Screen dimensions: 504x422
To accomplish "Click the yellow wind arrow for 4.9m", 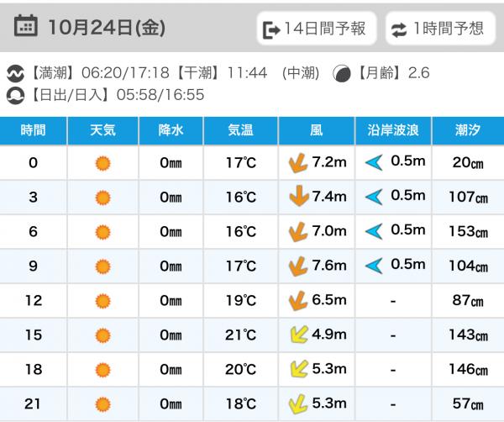I will coord(297,335).
